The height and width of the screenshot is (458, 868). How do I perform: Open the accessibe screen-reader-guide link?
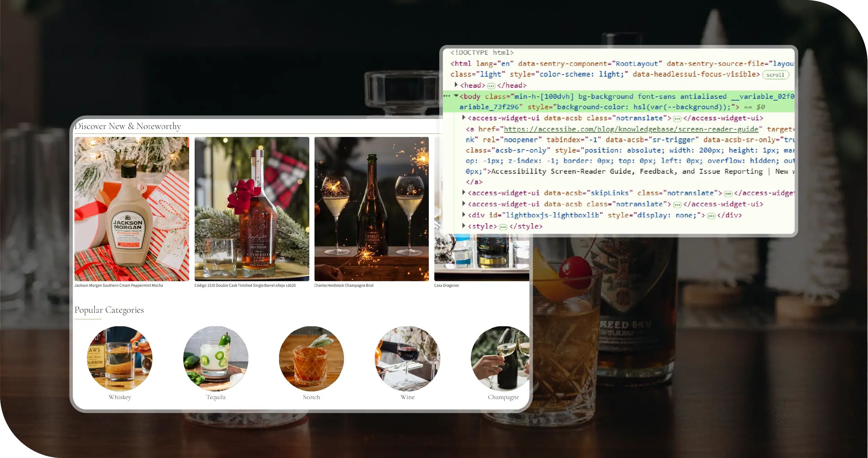tap(631, 129)
